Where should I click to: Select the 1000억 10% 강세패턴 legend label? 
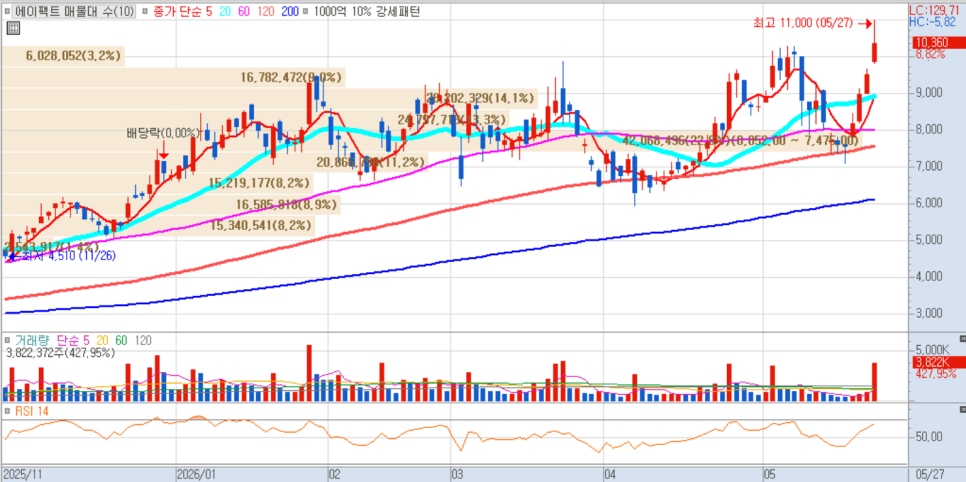click(x=366, y=11)
